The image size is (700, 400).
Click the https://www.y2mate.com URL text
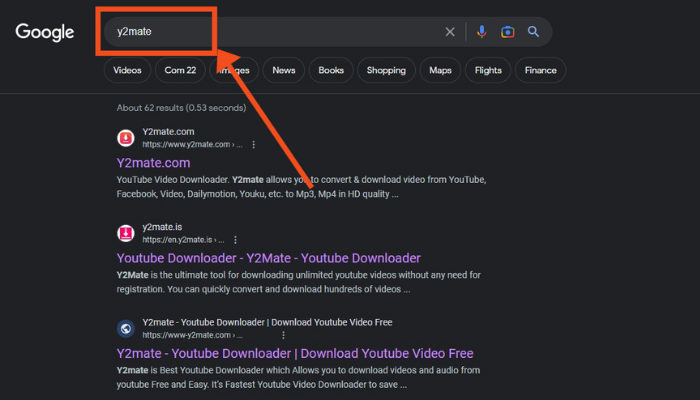(192, 145)
